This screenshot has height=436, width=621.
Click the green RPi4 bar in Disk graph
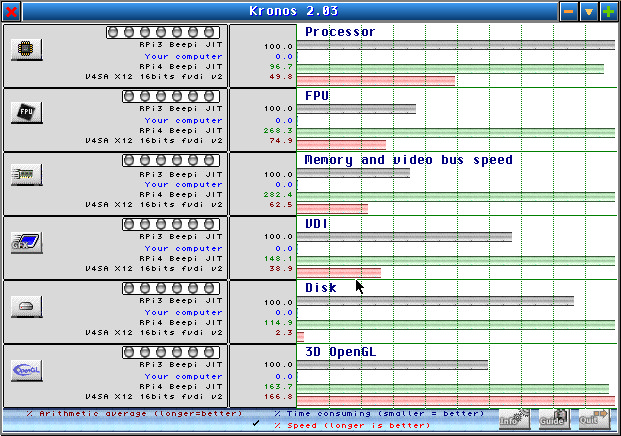coord(456,324)
